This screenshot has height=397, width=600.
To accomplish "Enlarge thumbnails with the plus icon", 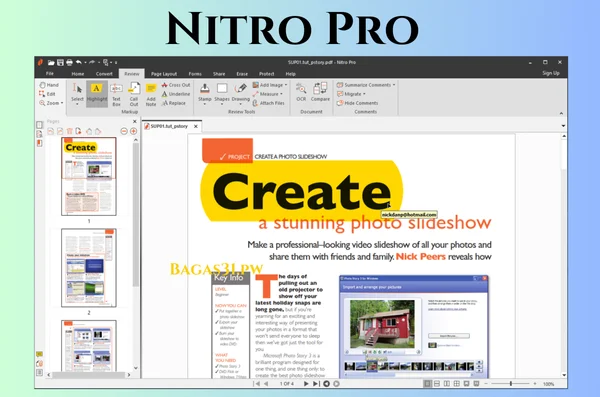I will pos(134,131).
